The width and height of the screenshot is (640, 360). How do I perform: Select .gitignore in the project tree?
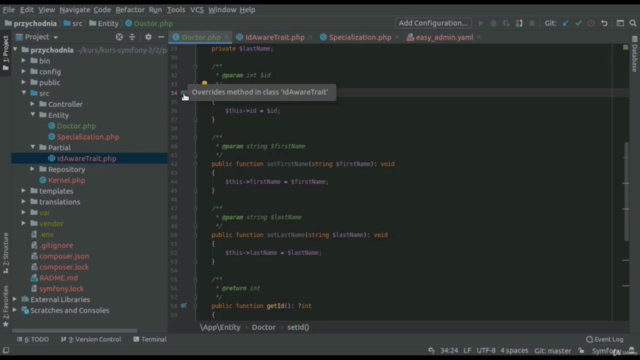[56, 245]
